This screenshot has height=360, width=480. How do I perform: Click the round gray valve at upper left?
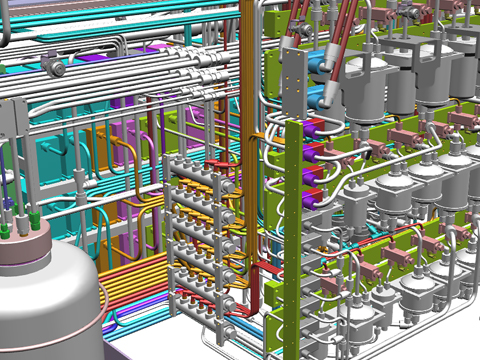tap(53, 66)
